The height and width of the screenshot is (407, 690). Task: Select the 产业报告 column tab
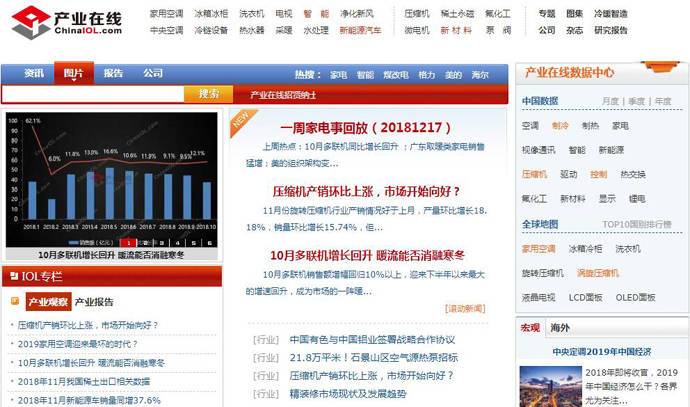(95, 302)
